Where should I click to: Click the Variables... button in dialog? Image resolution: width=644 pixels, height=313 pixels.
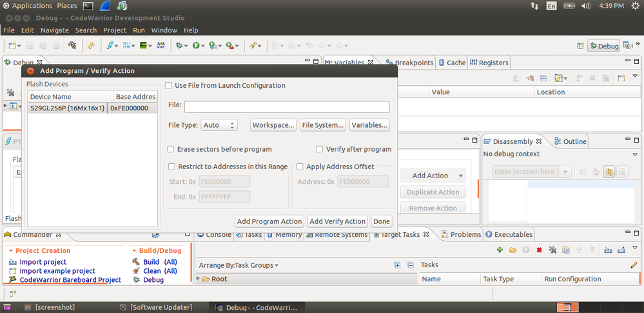pyautogui.click(x=369, y=125)
